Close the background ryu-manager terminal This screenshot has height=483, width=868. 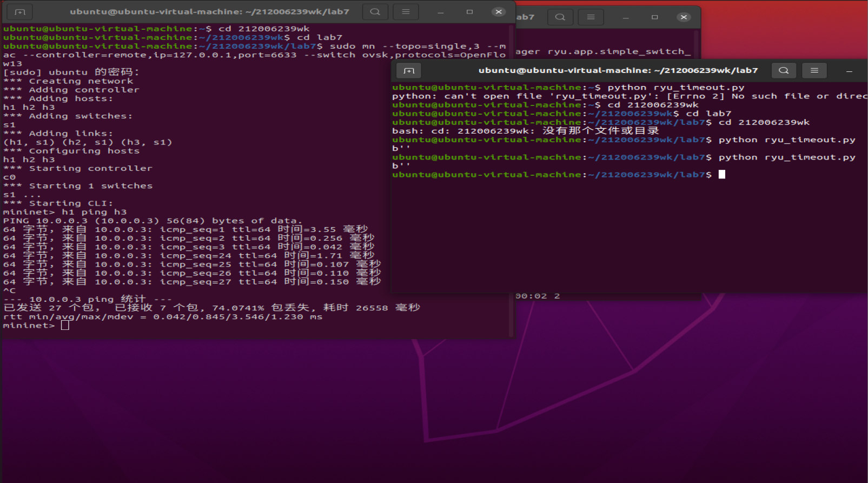pyautogui.click(x=684, y=17)
